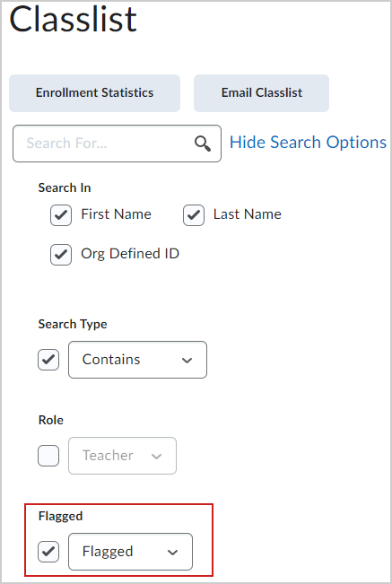
Task: Uncheck the Flagged filter checkbox
Action: 48,552
